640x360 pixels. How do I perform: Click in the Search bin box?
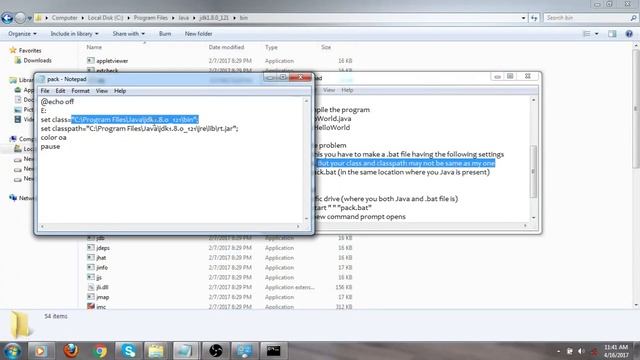point(587,18)
